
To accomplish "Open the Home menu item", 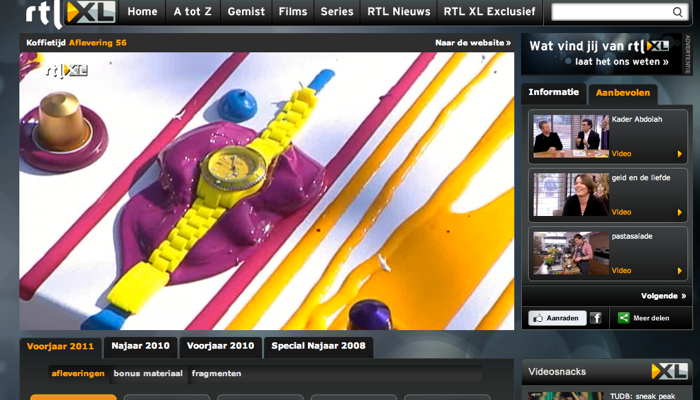I will (142, 12).
